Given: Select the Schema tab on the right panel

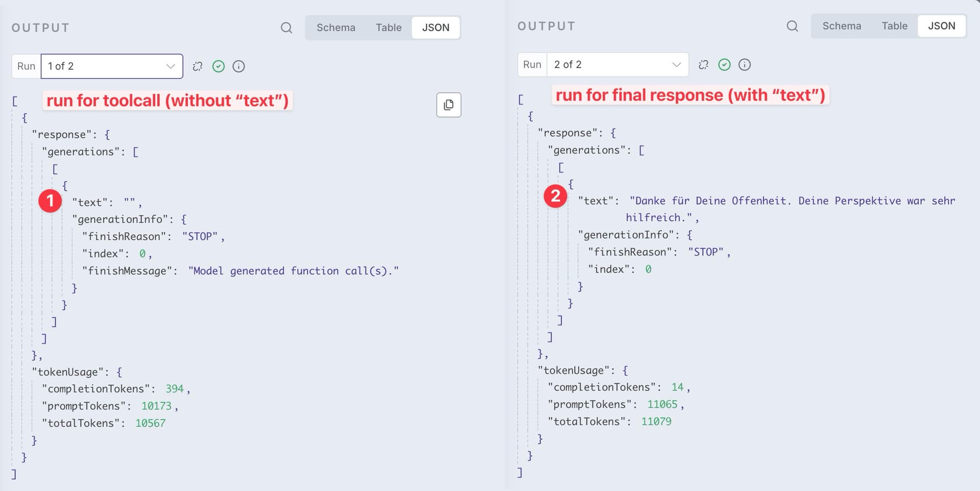Looking at the screenshot, I should click(842, 26).
